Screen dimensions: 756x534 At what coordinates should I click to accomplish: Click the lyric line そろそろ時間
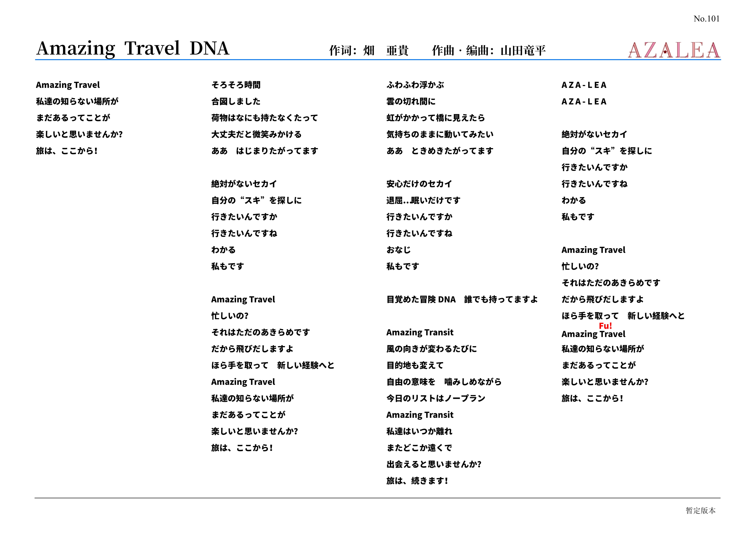[x=236, y=85]
